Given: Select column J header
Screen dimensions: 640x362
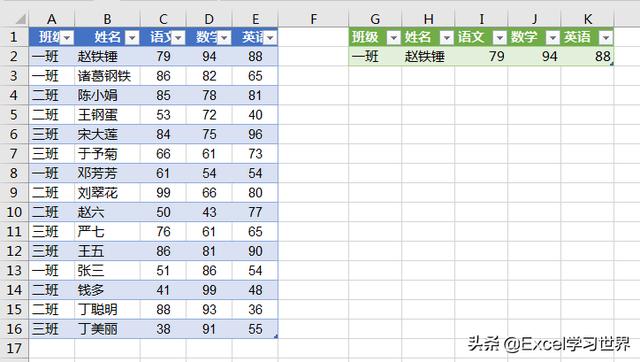Looking at the screenshot, I should [x=534, y=19].
